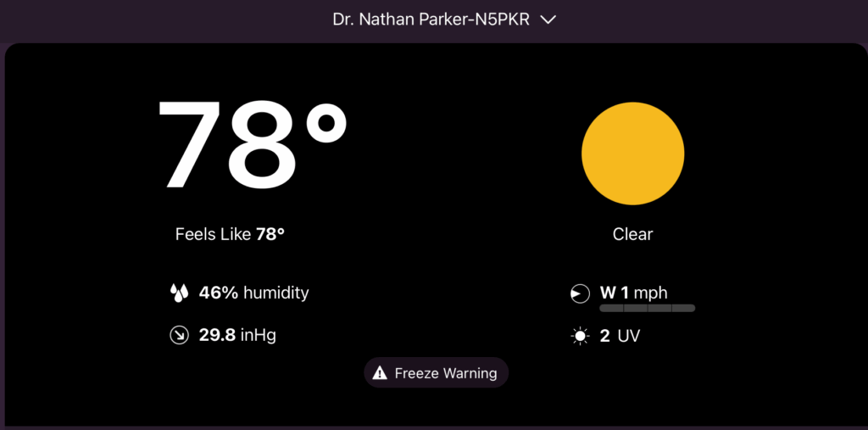Click the barometric pressure trend arrow icon

(179, 336)
